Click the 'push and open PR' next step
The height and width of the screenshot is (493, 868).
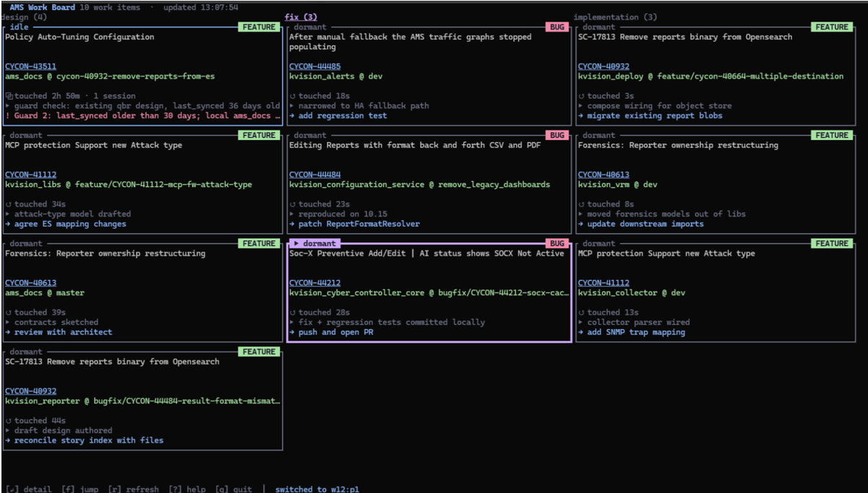tap(331, 332)
